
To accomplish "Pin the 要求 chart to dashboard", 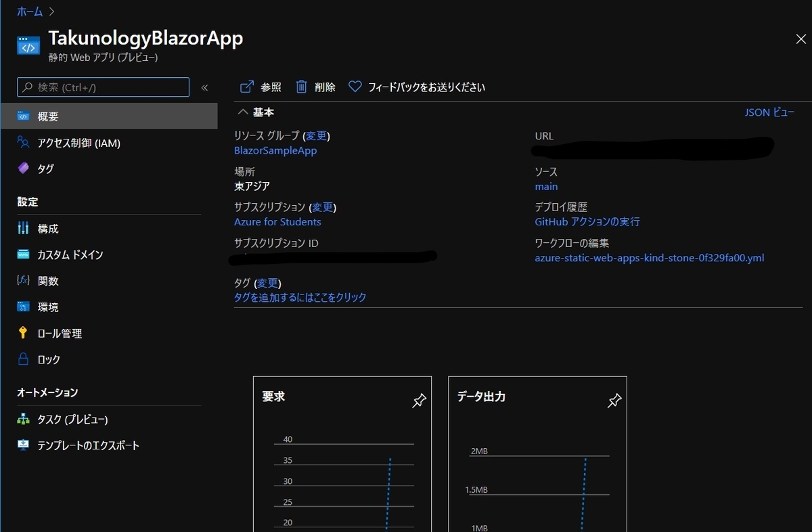I will pos(419,401).
